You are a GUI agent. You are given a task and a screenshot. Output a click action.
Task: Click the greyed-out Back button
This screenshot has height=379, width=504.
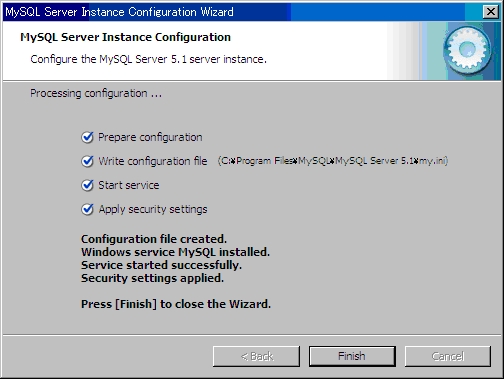(x=256, y=356)
